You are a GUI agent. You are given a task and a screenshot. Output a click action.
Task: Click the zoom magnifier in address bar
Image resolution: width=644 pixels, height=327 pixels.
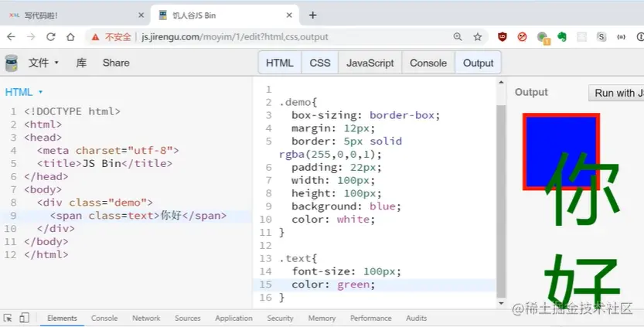tap(458, 37)
